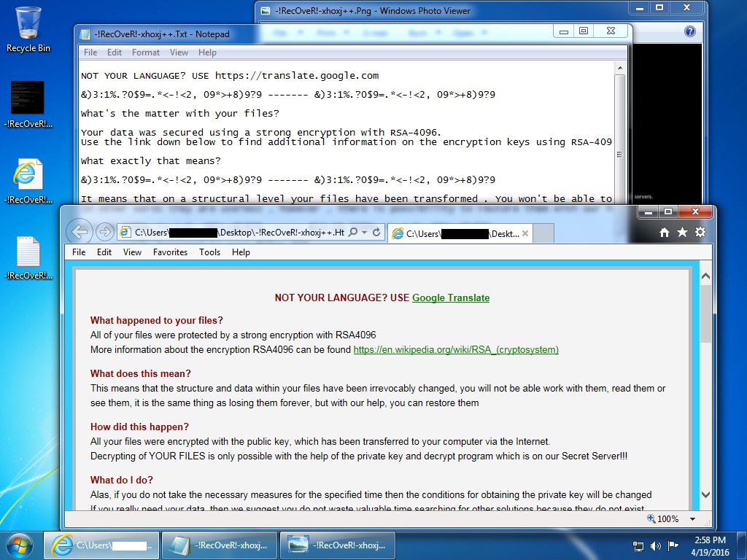Screen dimensions: 747x560
Task: Click the browser page scroll down arrow
Action: tap(705, 493)
